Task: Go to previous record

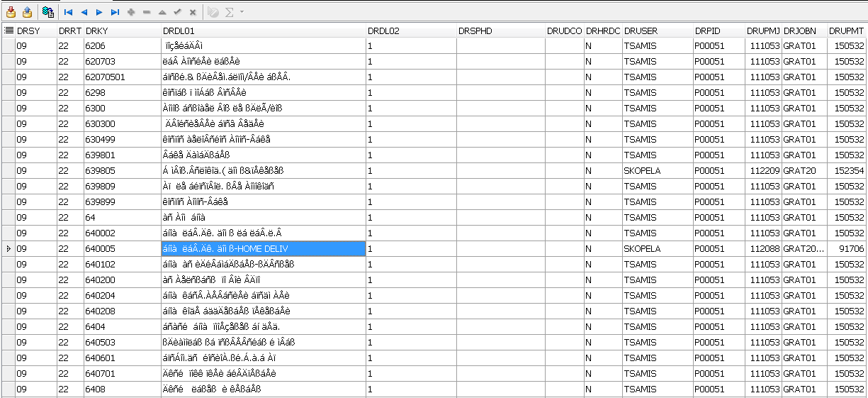Action: 84,12
